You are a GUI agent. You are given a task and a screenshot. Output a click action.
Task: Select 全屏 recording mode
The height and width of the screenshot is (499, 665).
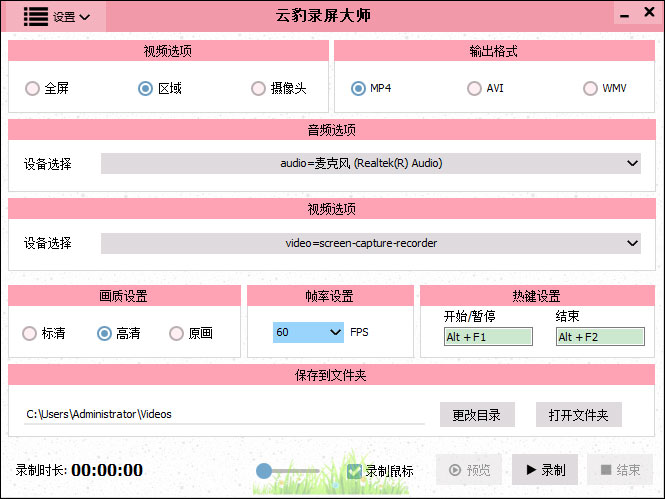point(47,88)
